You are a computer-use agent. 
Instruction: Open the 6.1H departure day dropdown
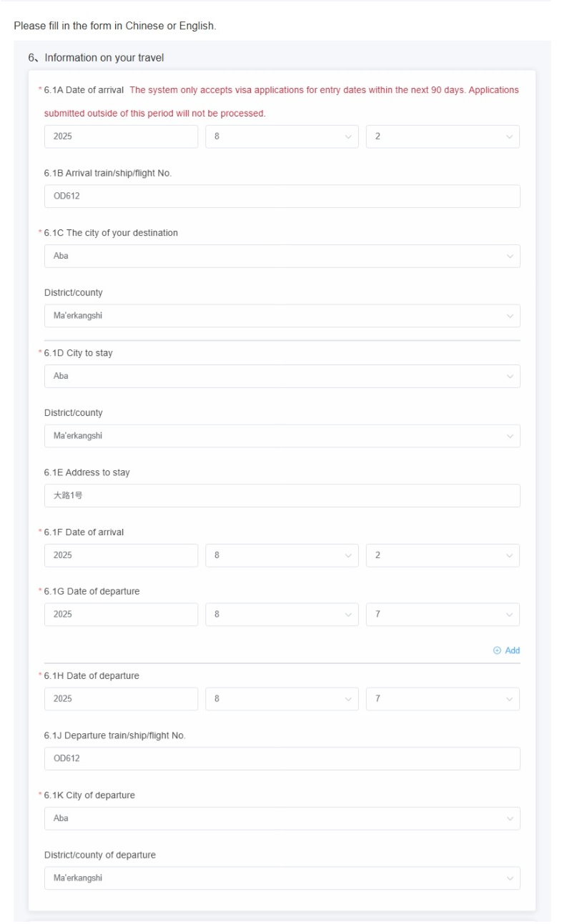point(443,699)
